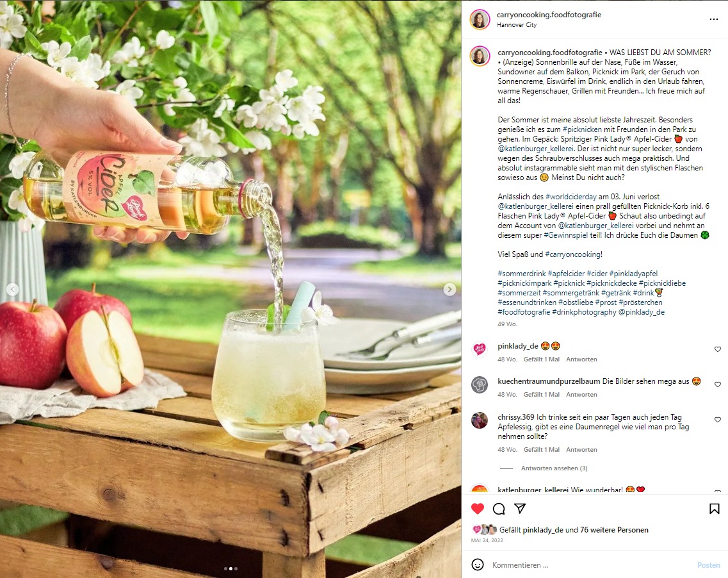The height and width of the screenshot is (578, 728).
Task: Open emoji picker in comment field
Action: tap(477, 565)
